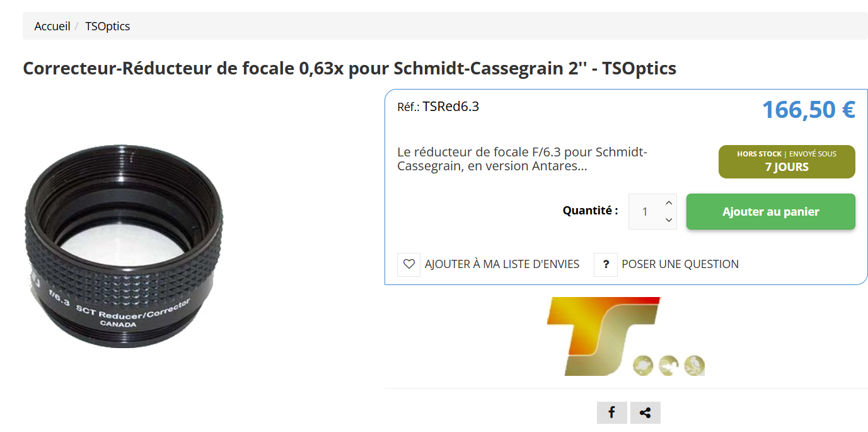
Task: Click the heart wishlist icon
Action: (x=408, y=264)
